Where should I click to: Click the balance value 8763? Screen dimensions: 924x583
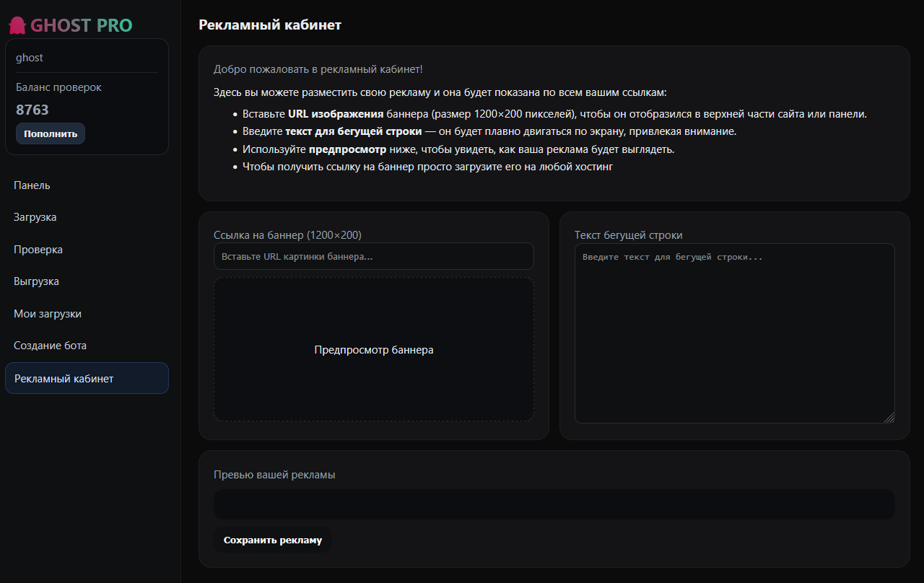(x=32, y=110)
